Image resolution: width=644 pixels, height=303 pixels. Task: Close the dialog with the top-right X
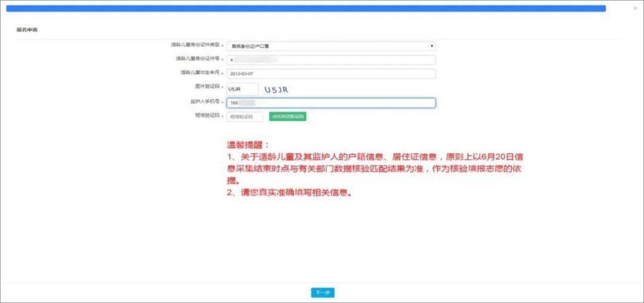click(x=636, y=8)
